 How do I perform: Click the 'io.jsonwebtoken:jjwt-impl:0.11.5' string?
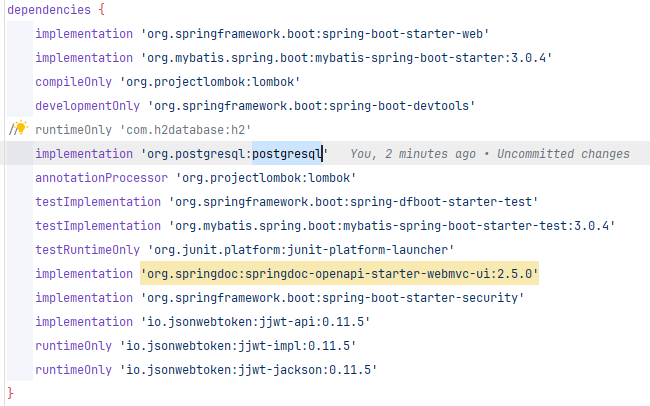click(238, 346)
